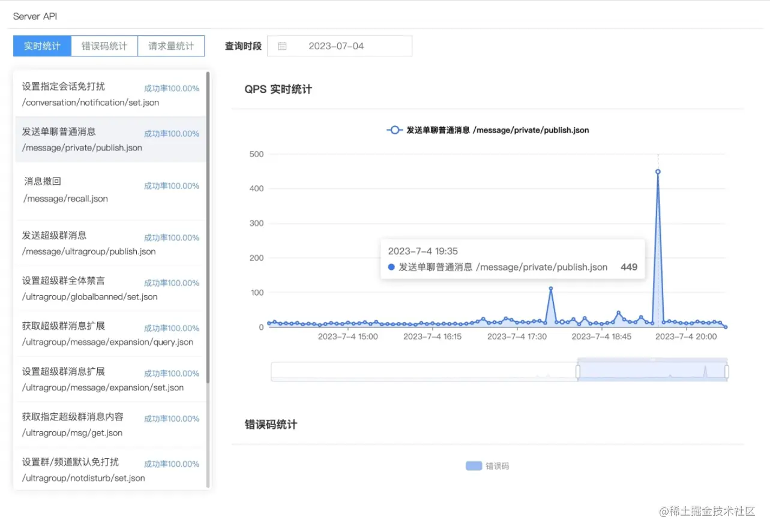The height and width of the screenshot is (532, 770).
Task: Click the selected range in the zoom slider
Action: (652, 371)
